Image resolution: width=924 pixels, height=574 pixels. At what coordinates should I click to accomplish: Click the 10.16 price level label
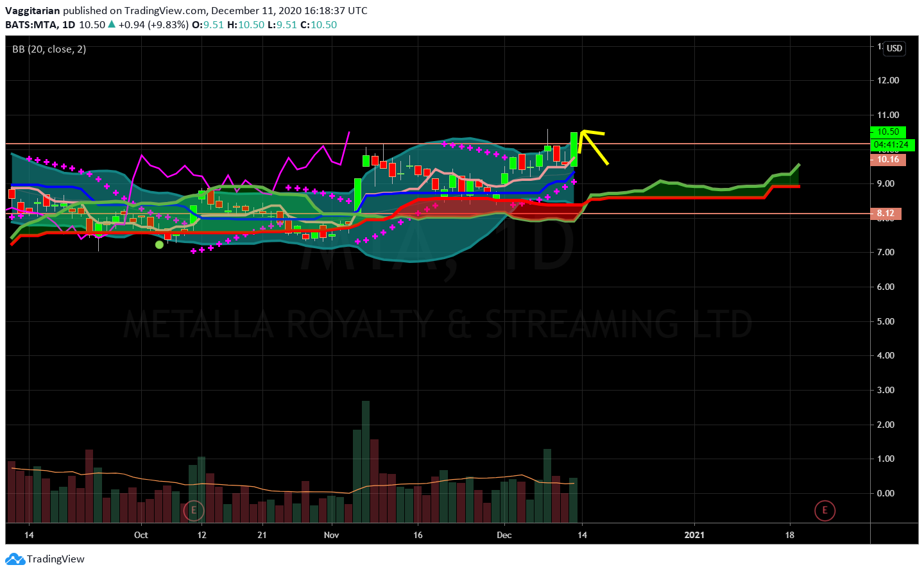click(x=888, y=160)
